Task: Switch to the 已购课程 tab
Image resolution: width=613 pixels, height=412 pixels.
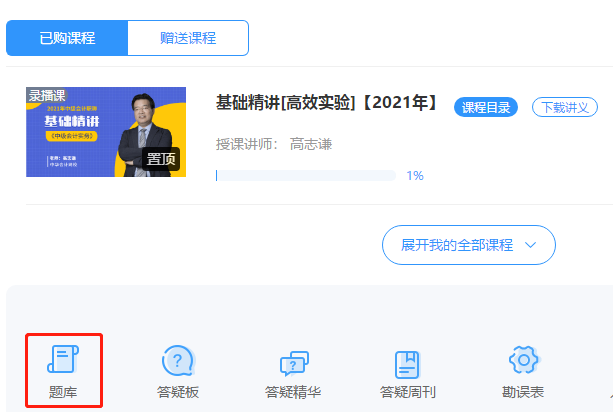Action: point(67,38)
